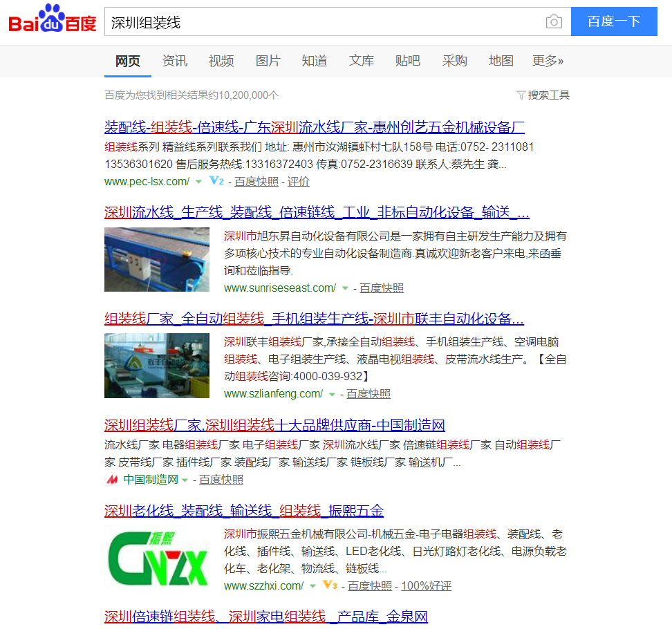The image size is (672, 629).
Task: Click the snippet line starting 流水线厂家 电器组装线厂家
Action: 332,444
